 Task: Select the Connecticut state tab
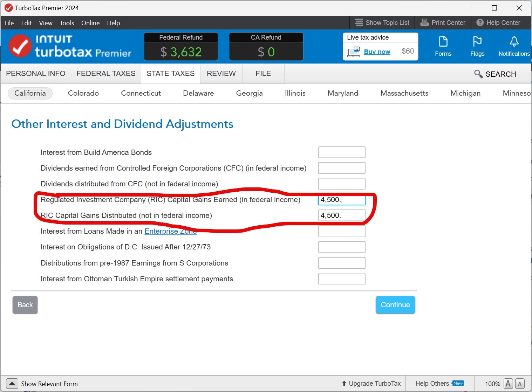point(141,93)
